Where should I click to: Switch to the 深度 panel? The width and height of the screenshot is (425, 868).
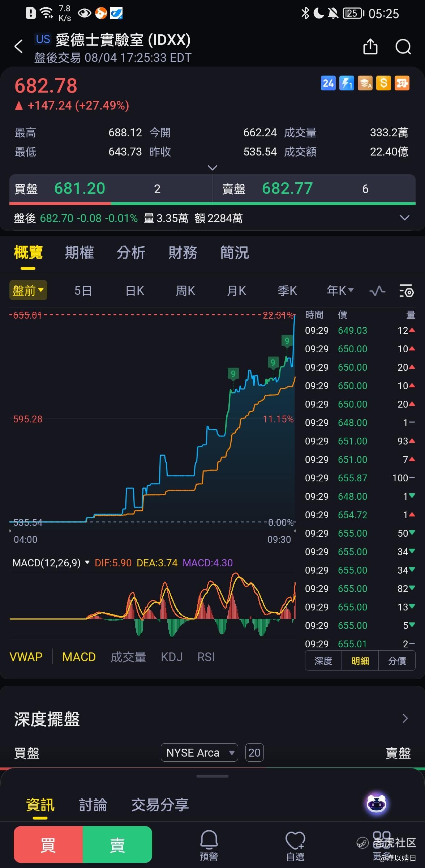pos(323,661)
